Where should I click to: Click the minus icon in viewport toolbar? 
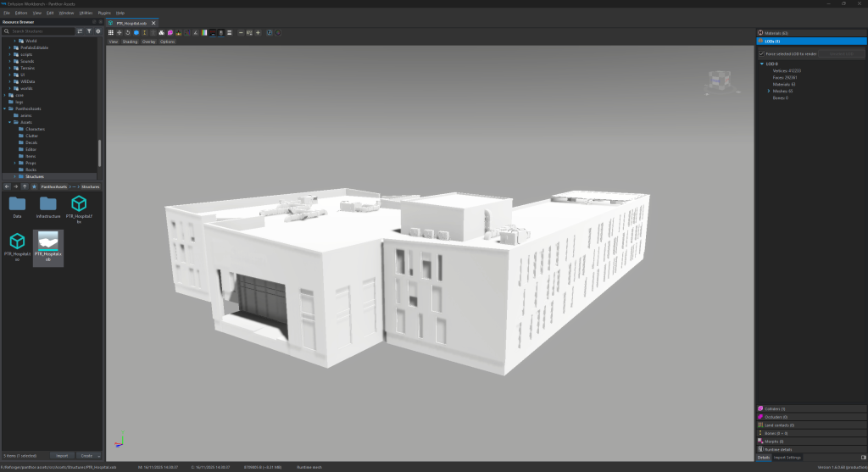tap(240, 32)
